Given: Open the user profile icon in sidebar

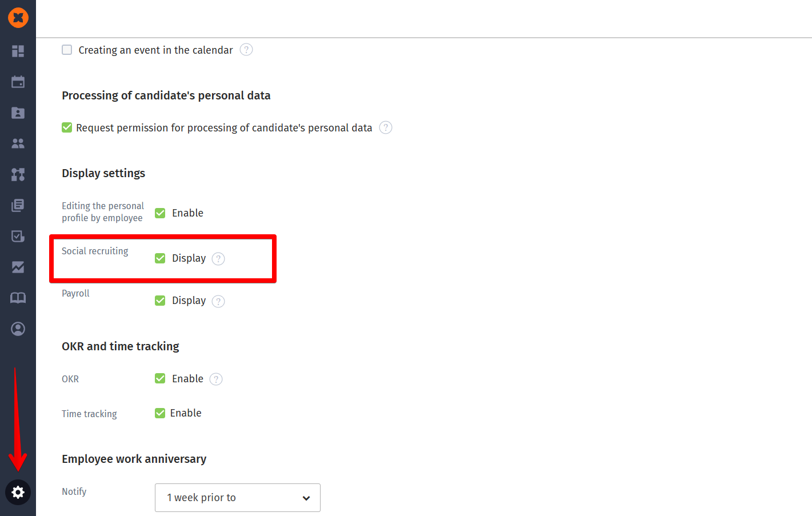Looking at the screenshot, I should pos(18,329).
